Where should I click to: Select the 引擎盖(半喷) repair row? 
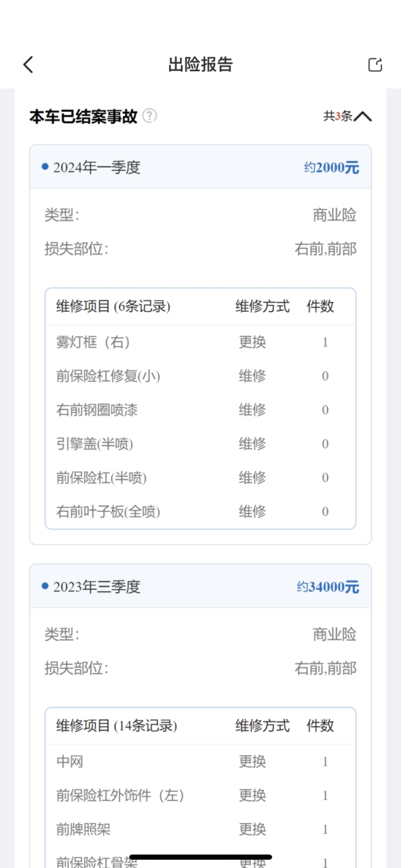[200, 444]
